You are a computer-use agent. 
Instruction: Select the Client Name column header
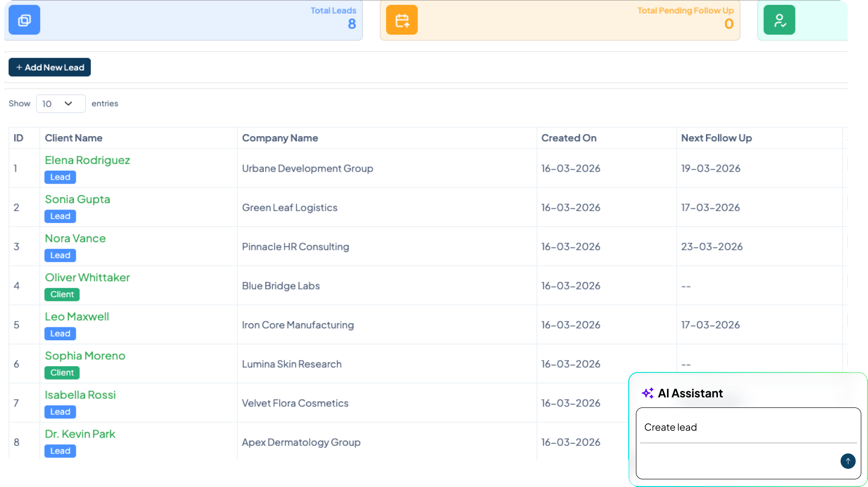[73, 138]
